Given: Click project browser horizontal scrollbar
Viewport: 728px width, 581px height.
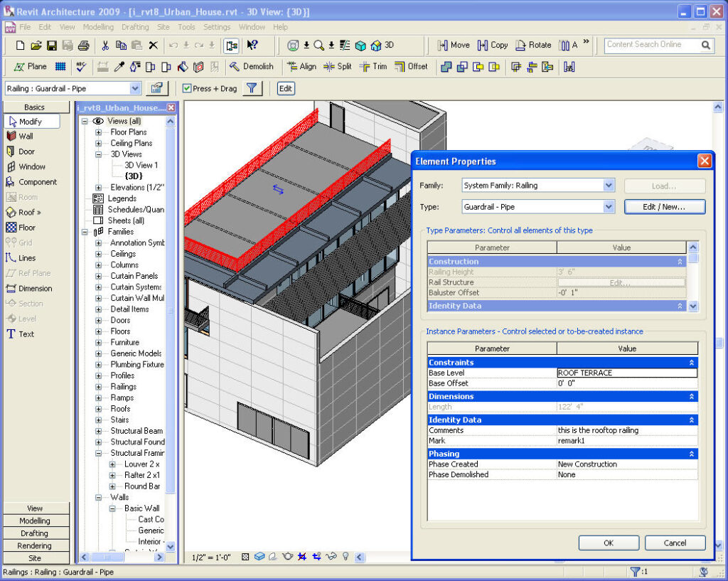Looking at the screenshot, I should (x=107, y=557).
